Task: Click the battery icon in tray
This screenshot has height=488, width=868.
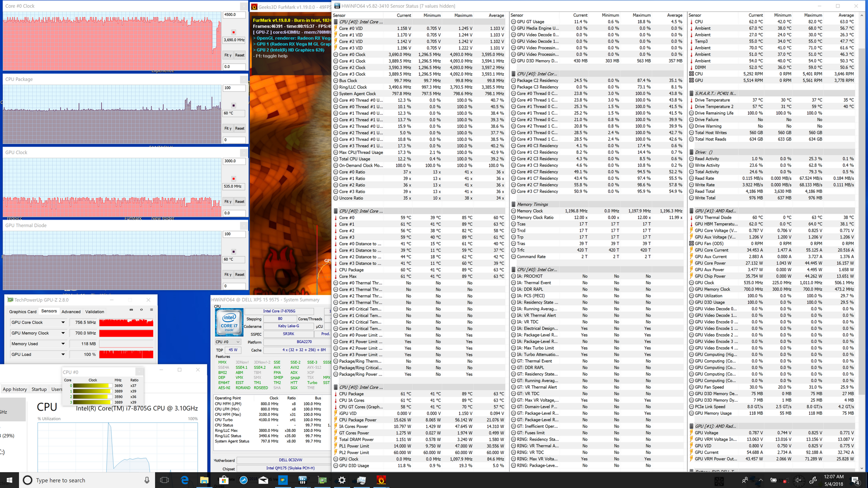Action: tap(773, 480)
